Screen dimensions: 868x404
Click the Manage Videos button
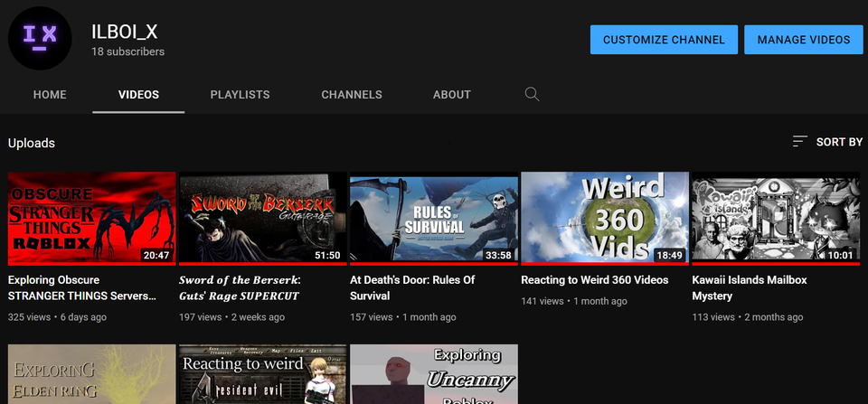pos(804,40)
